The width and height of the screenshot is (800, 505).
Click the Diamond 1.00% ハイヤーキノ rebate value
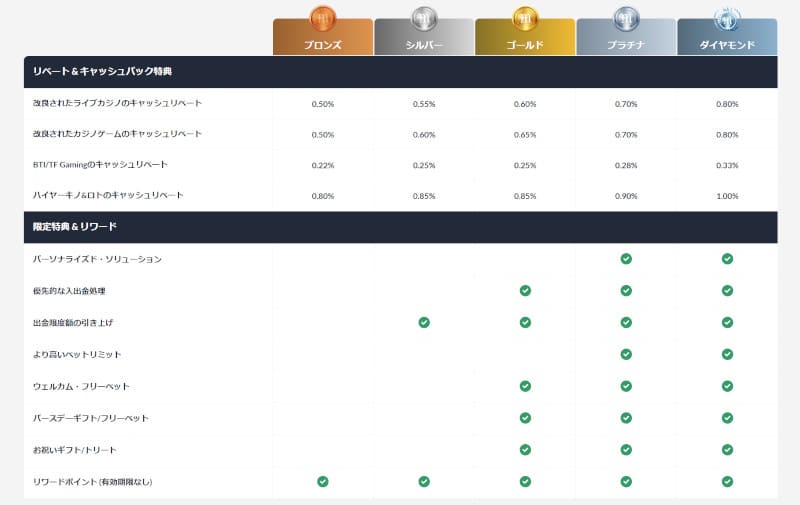click(727, 196)
